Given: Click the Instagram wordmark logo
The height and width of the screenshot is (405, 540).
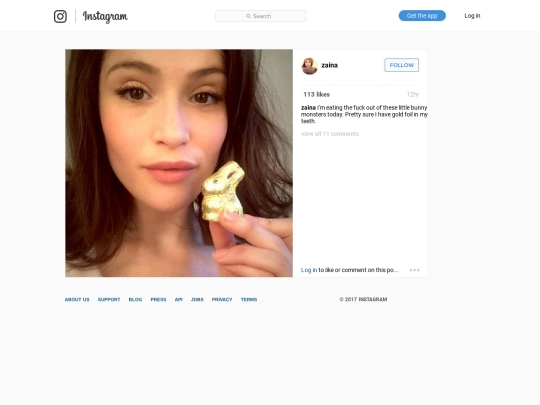Looking at the screenshot, I should [105, 17].
